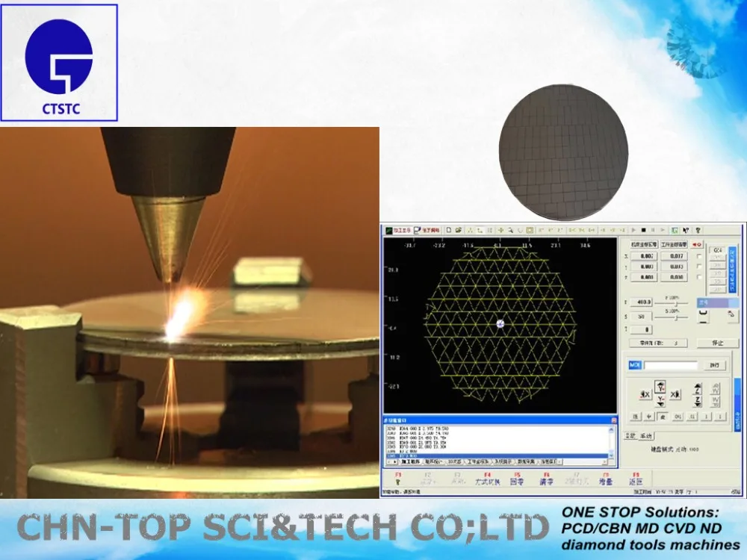Click the code window scrollbar up arrow
This screenshot has height=560, width=747.
tap(612, 430)
